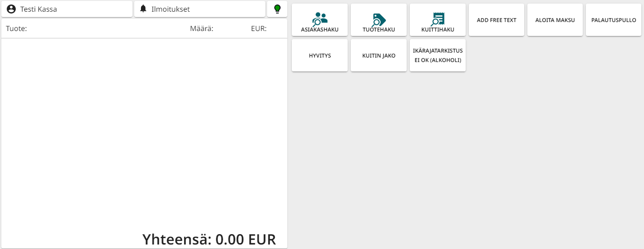Click the empty receipt item list area
The height and width of the screenshot is (249, 644).
point(144,135)
